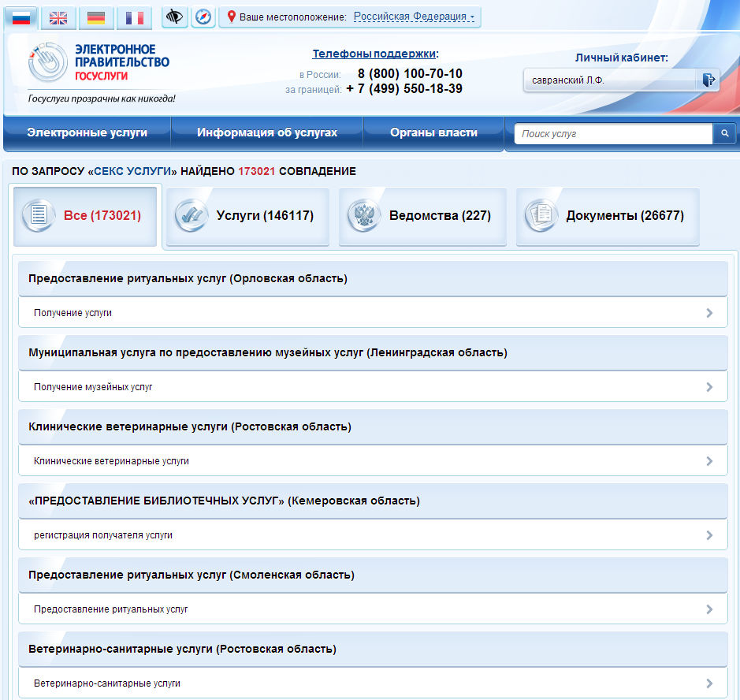The width and height of the screenshot is (740, 700).
Task: Open the Телефоны поддержки link
Action: tap(375, 54)
